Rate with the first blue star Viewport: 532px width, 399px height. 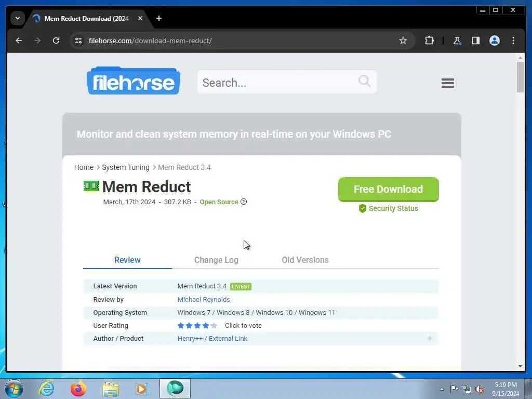pos(181,326)
